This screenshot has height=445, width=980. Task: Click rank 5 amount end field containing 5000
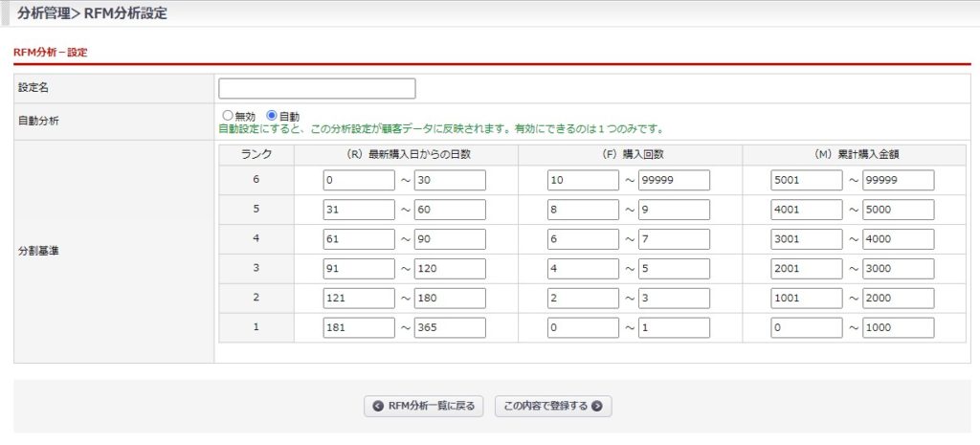tap(898, 210)
